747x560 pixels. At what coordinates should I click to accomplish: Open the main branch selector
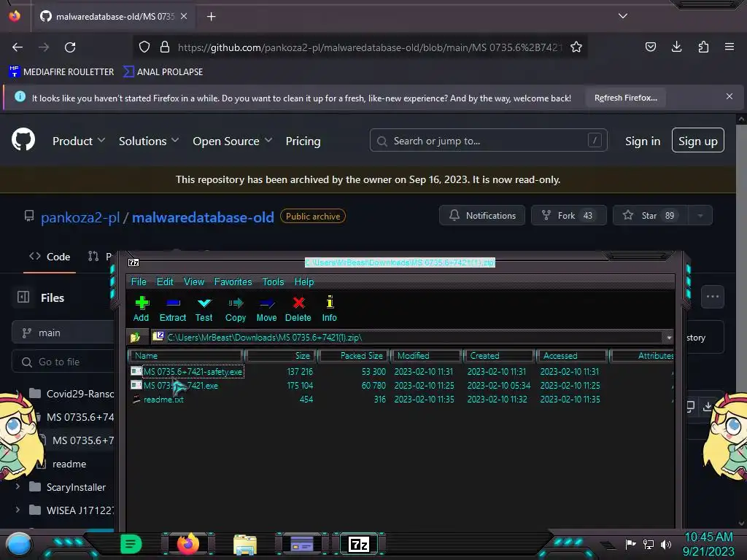[x=63, y=332]
